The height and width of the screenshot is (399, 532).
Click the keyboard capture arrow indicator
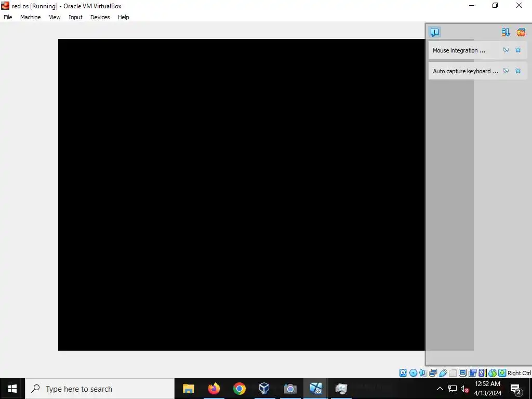point(502,373)
